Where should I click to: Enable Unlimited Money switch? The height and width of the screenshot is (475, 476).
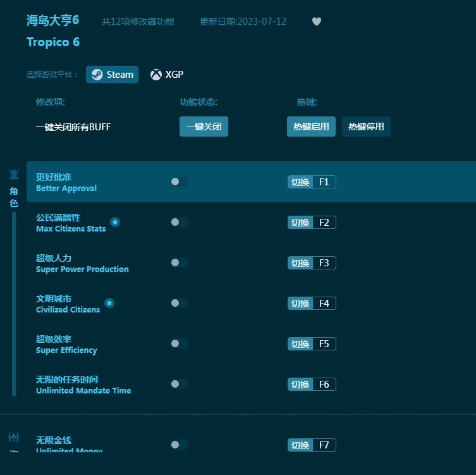tap(180, 445)
